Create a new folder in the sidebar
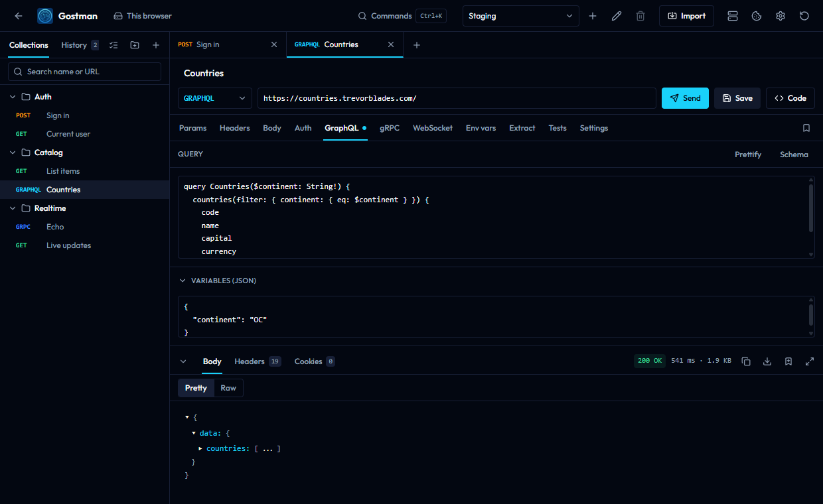The image size is (823, 504). pos(135,45)
